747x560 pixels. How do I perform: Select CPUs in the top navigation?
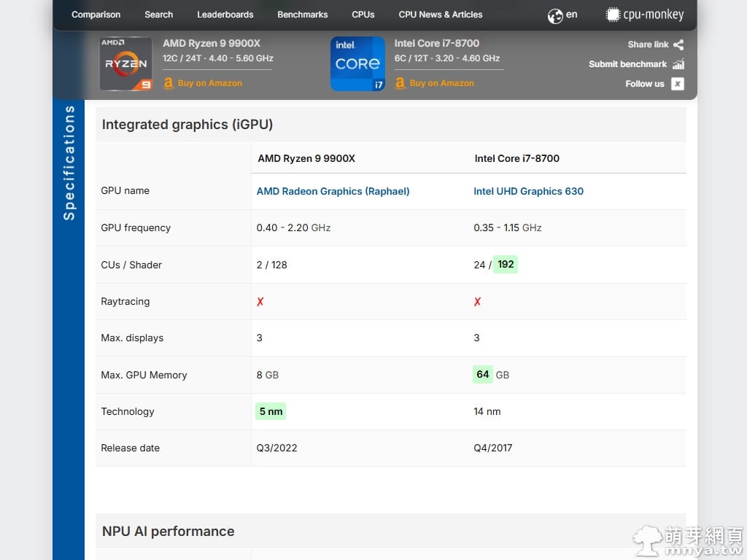pyautogui.click(x=363, y=15)
